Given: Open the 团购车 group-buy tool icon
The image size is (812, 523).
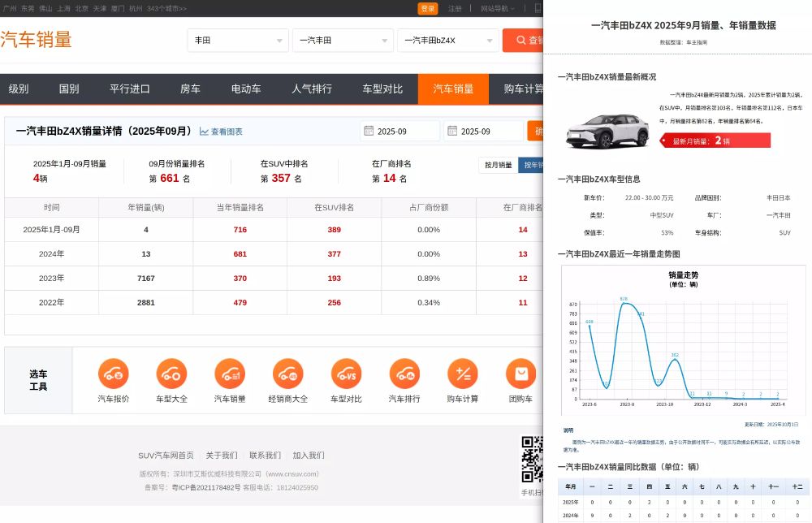Looking at the screenshot, I should click(521, 374).
